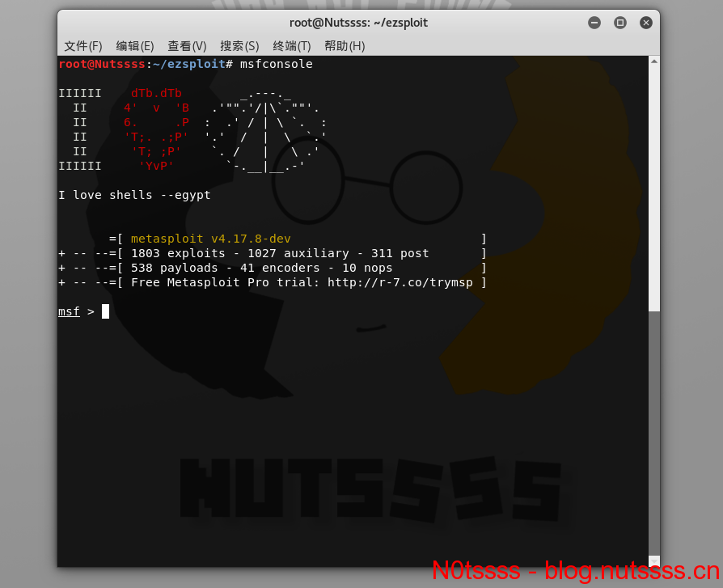Click the '1027 auxiliary' text

[x=298, y=253]
